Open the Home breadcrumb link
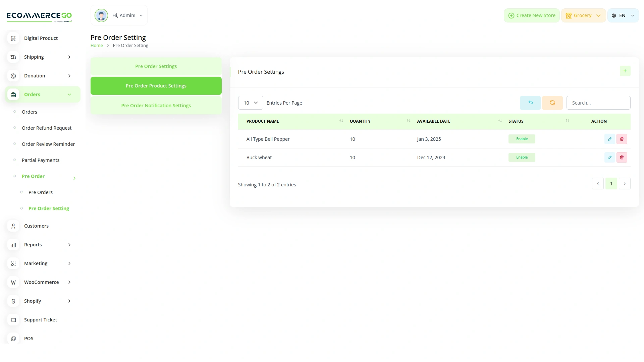 [x=97, y=45]
